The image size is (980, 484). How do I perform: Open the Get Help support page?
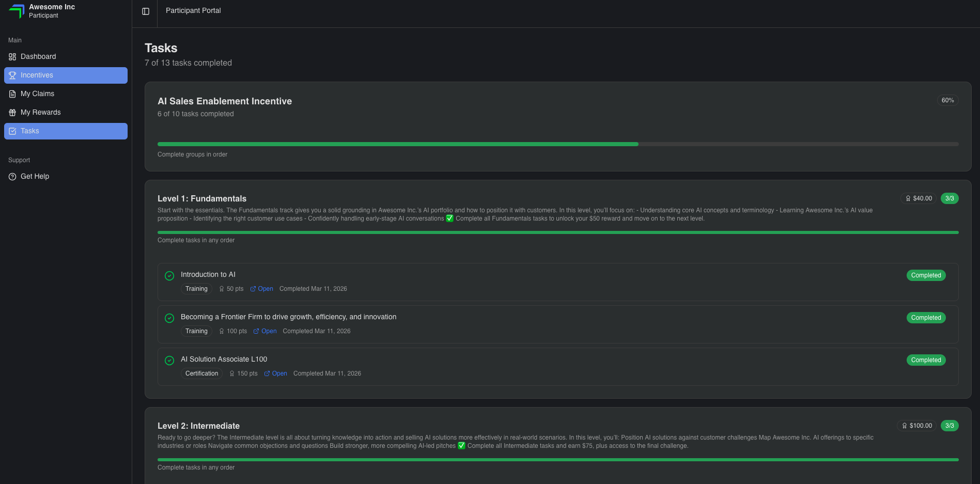pyautogui.click(x=66, y=177)
